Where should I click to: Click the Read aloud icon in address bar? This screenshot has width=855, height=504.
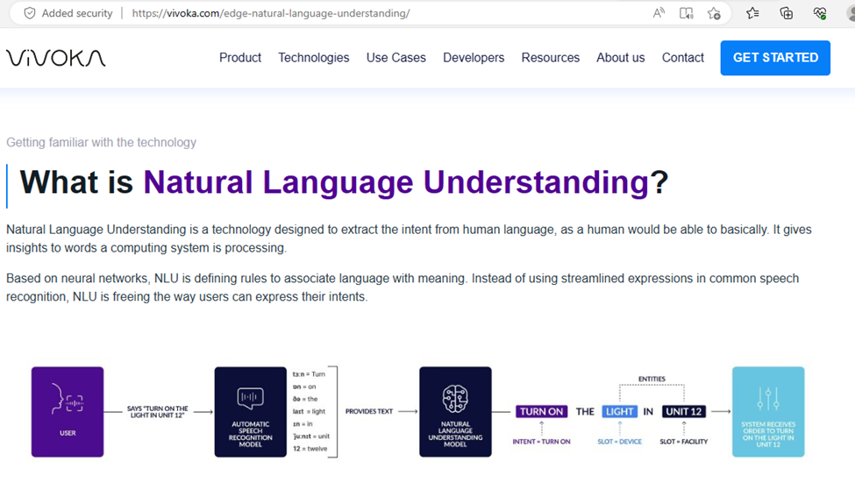[659, 13]
